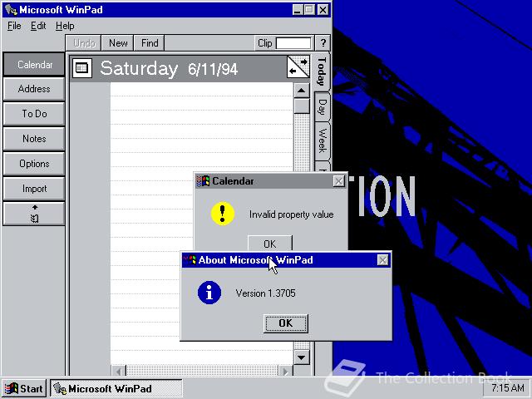Maximize the Microsoft WinPad window

coord(309,10)
